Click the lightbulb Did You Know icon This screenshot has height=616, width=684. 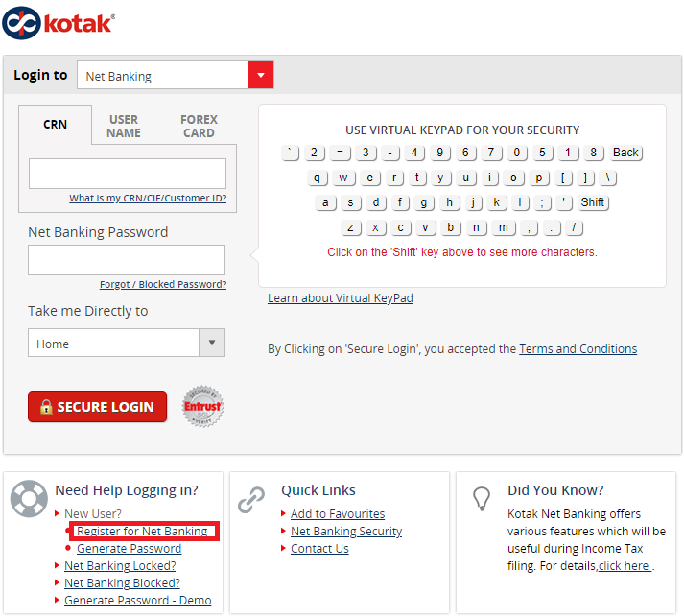click(x=482, y=499)
